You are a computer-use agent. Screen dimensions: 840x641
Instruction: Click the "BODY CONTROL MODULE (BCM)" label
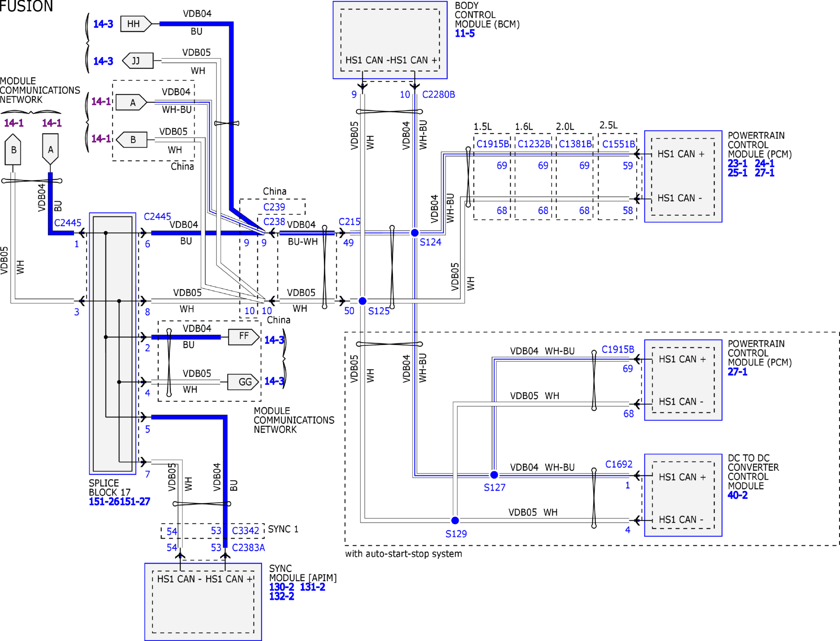click(x=487, y=15)
